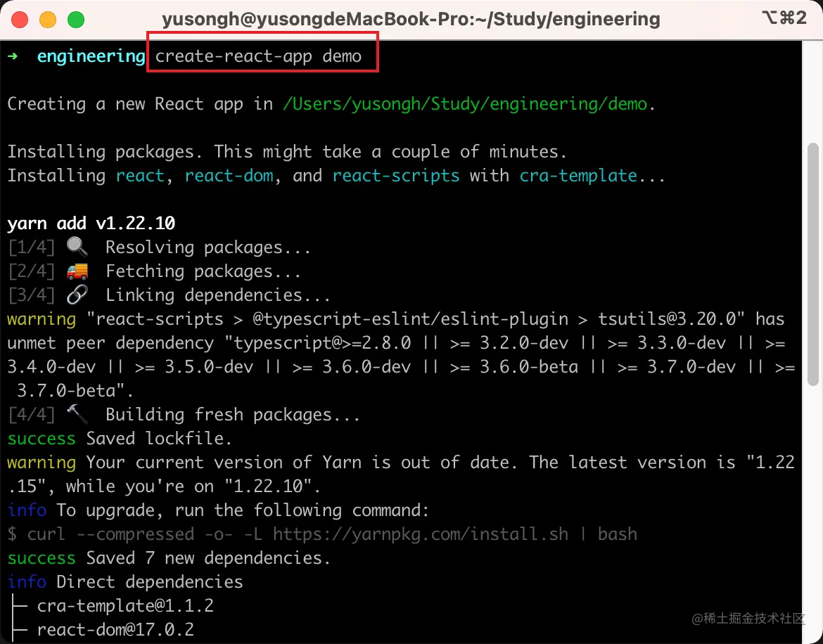Viewport: 823px width, 644px height.
Task: Click the window title yusongh@yusongdeMacBook-Pro
Action: click(411, 20)
